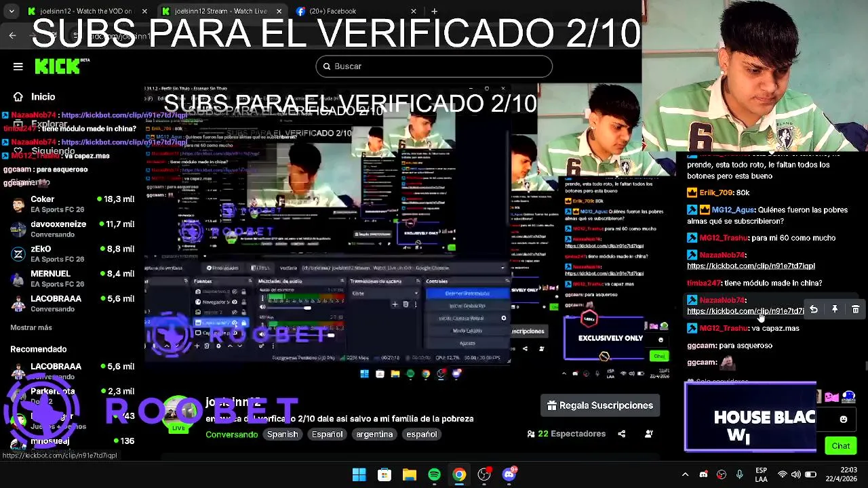Open the Wi-Fi network tray icon

(783, 475)
